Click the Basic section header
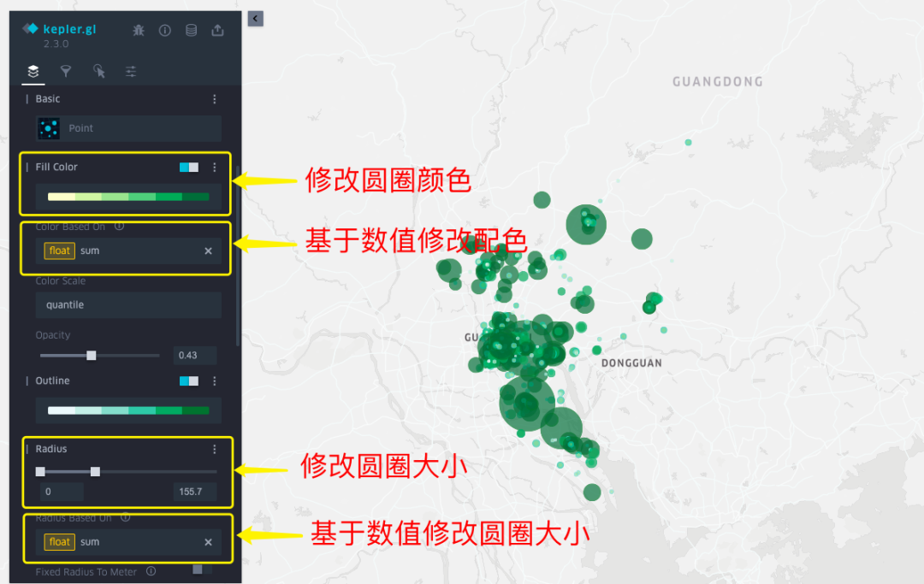 (x=48, y=99)
